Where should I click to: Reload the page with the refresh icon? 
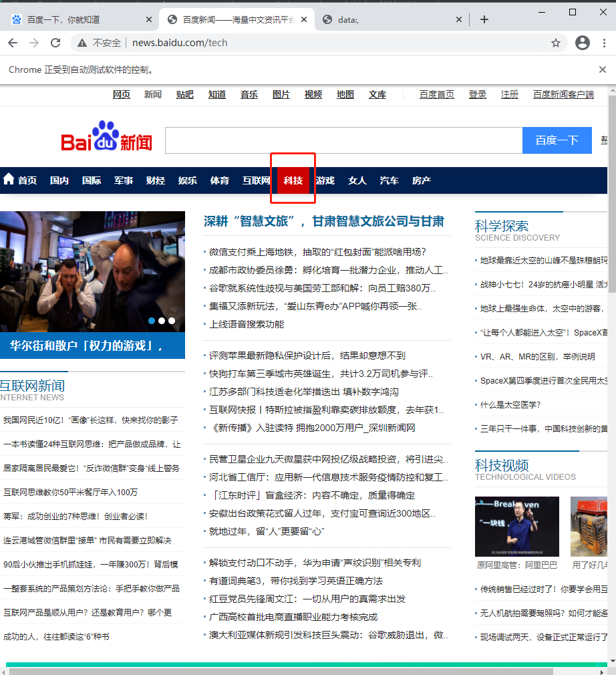coord(55,43)
